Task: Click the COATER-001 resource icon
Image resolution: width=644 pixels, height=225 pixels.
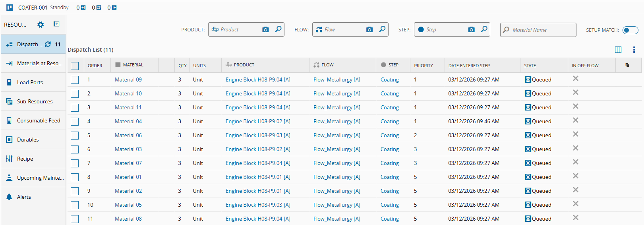Action: pos(10,8)
